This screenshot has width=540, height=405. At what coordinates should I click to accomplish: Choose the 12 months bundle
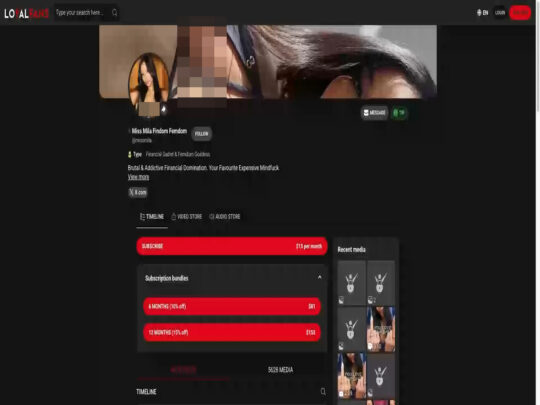pyautogui.click(x=232, y=332)
